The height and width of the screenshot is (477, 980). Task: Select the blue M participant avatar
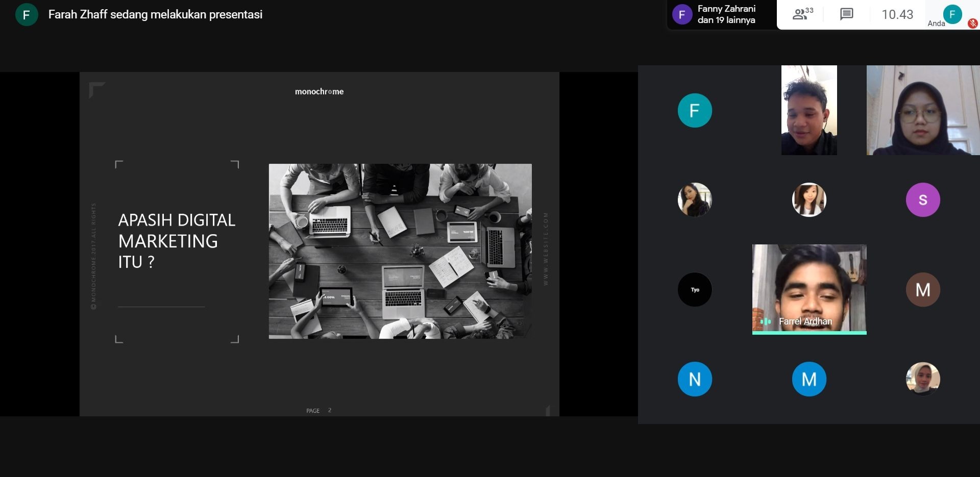808,379
